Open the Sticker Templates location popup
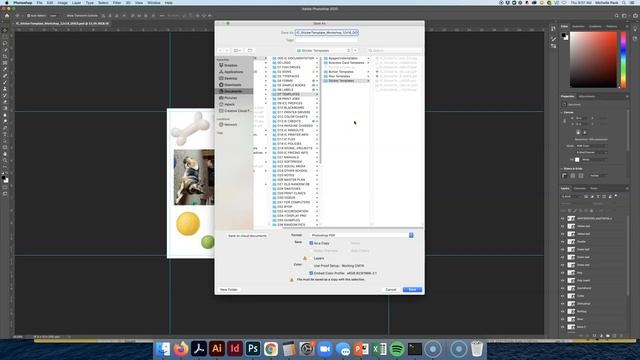 323,51
